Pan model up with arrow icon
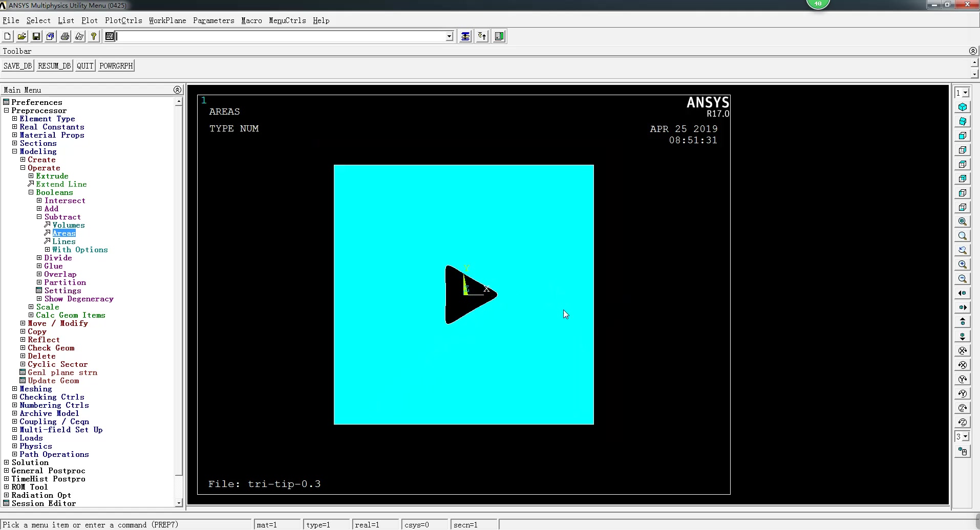The width and height of the screenshot is (980, 530). click(963, 322)
